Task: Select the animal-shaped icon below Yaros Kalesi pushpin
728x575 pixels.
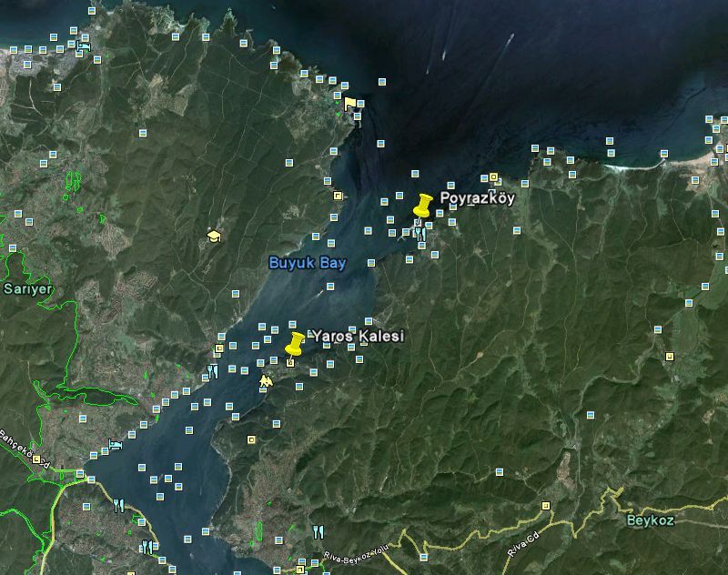Action: pos(266,380)
